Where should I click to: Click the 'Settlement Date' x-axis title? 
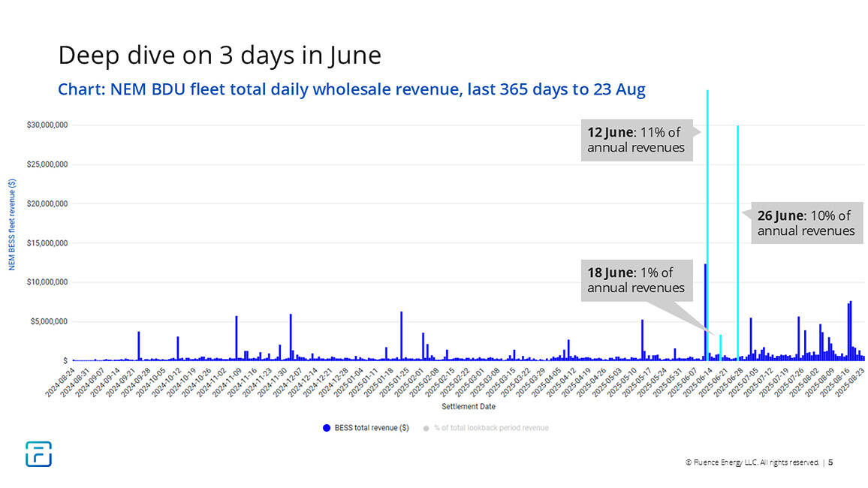(468, 406)
